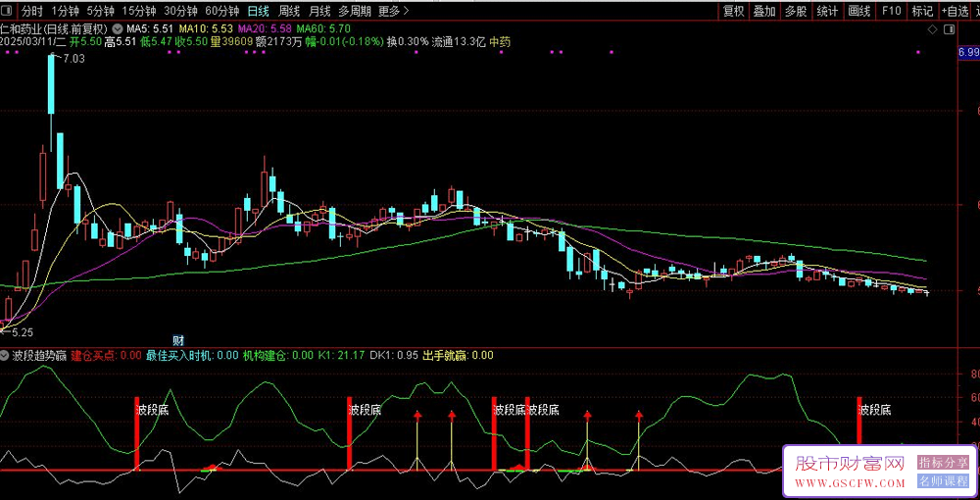Select the 1分钟 period tab

coord(65,11)
